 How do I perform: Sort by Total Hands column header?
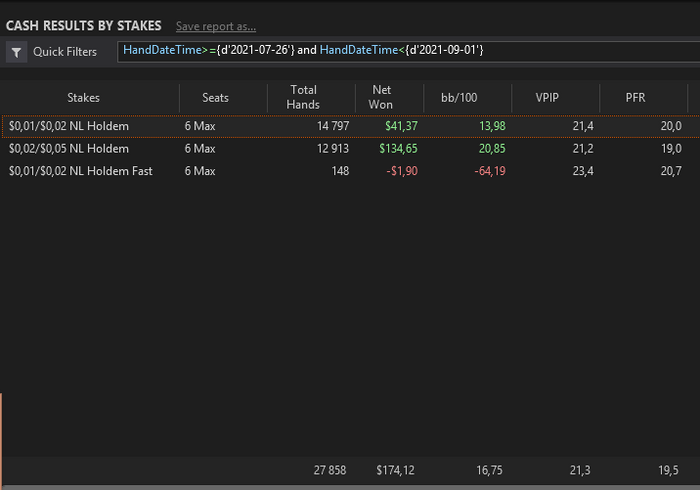point(303,97)
